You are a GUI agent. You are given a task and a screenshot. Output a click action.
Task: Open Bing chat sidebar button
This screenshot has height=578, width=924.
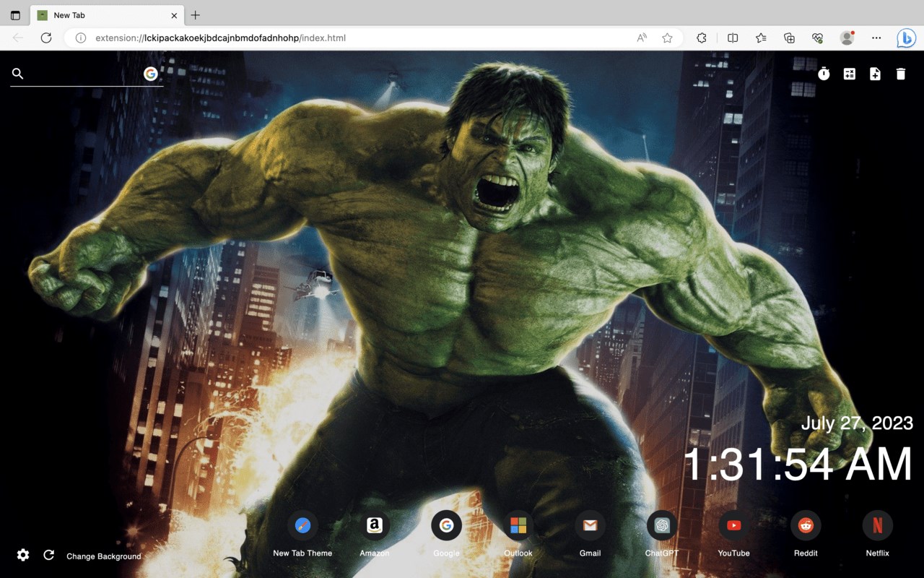click(x=907, y=38)
